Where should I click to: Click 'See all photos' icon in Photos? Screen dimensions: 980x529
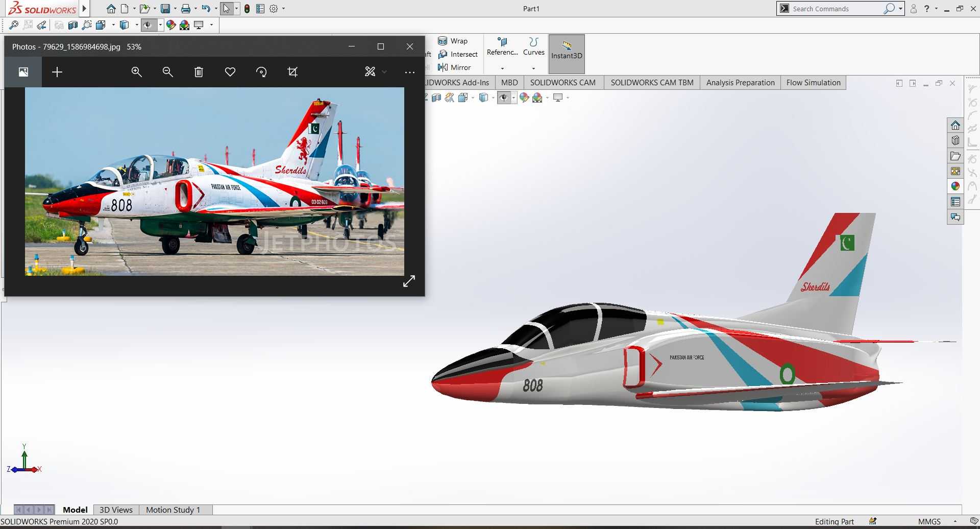[23, 72]
